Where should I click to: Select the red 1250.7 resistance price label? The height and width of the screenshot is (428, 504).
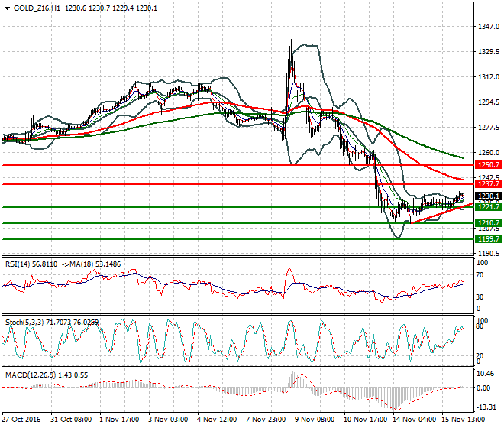coord(489,165)
